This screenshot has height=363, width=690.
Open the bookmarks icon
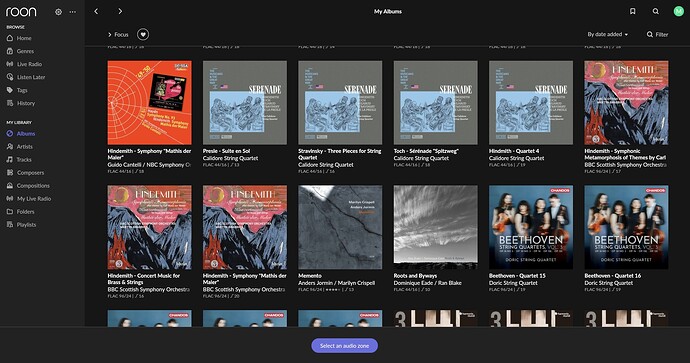[x=632, y=11]
